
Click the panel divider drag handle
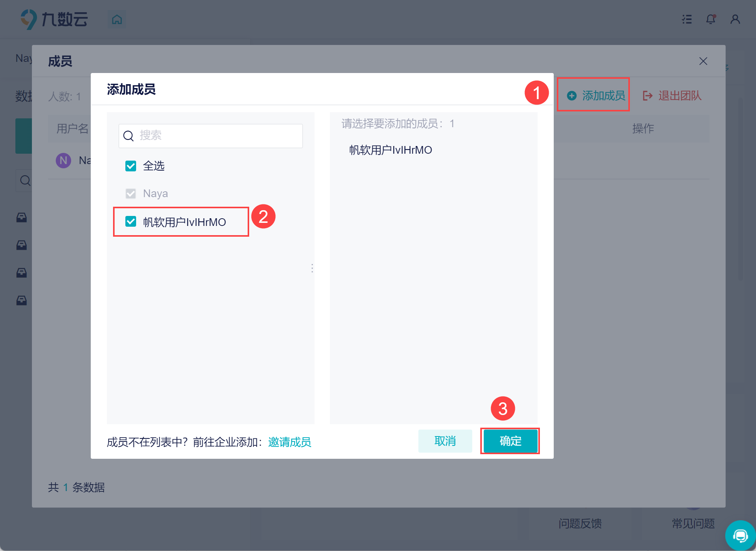click(x=312, y=268)
